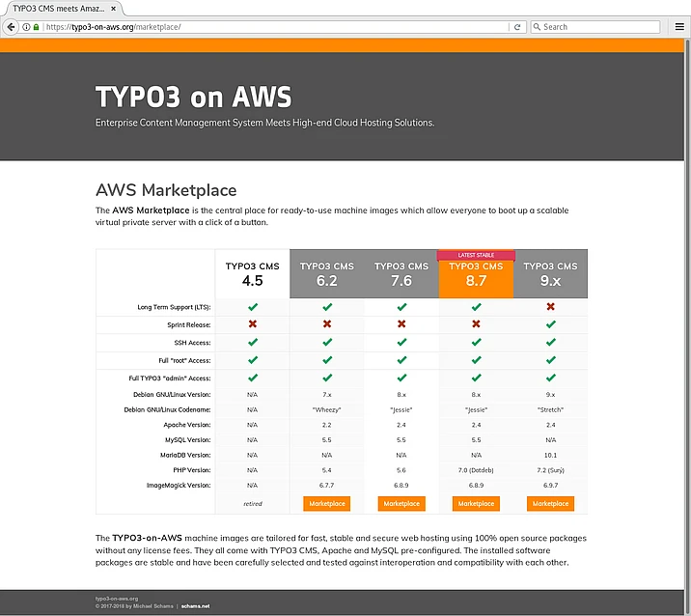The height and width of the screenshot is (616, 691).
Task: Click the Marketplace button for TYPO3 9.x
Action: (550, 503)
